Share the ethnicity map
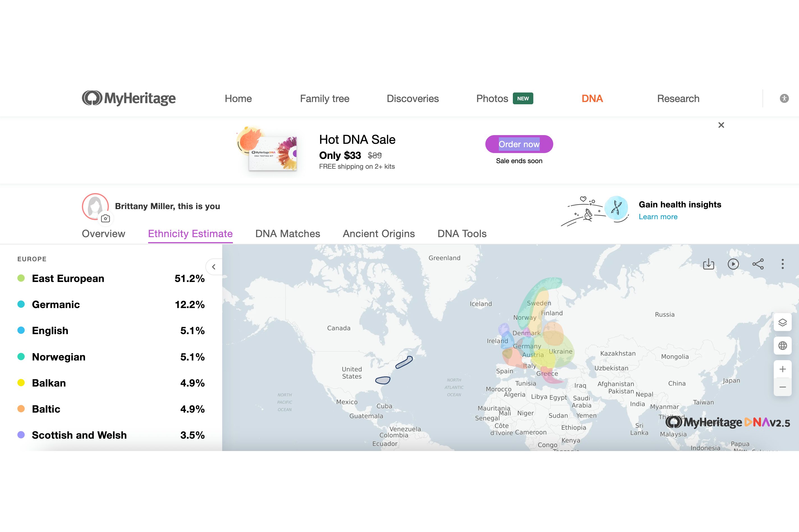 click(758, 264)
